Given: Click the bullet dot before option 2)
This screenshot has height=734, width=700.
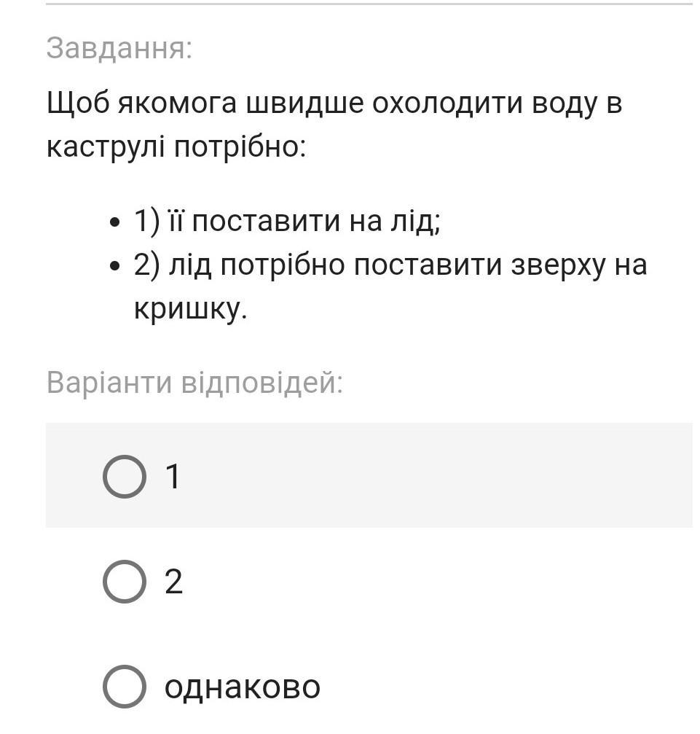Looking at the screenshot, I should [x=114, y=268].
